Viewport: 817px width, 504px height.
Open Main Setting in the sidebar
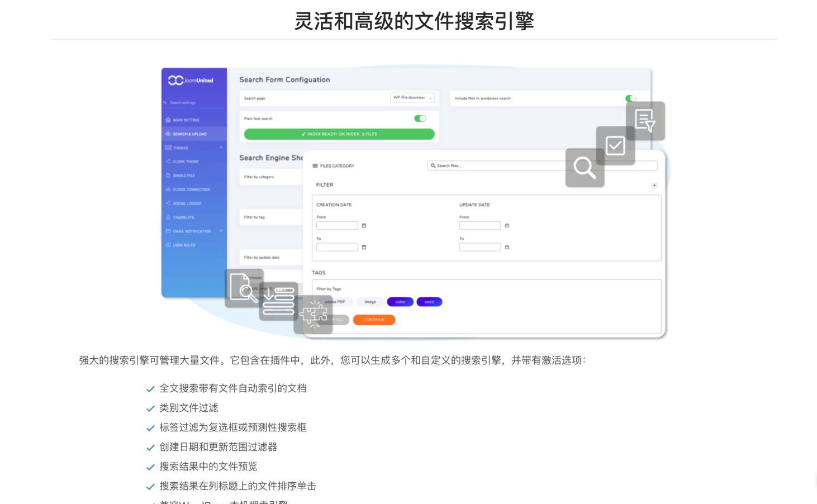186,120
